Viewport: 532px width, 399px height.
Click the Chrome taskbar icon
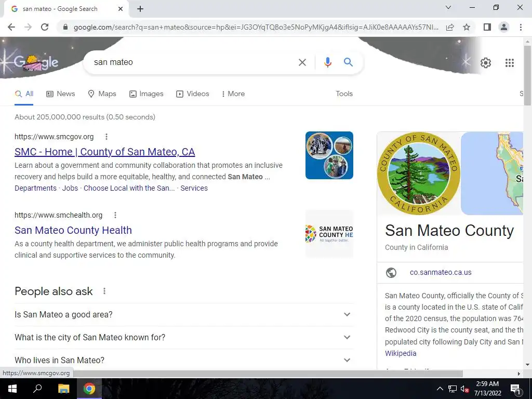[x=89, y=389]
